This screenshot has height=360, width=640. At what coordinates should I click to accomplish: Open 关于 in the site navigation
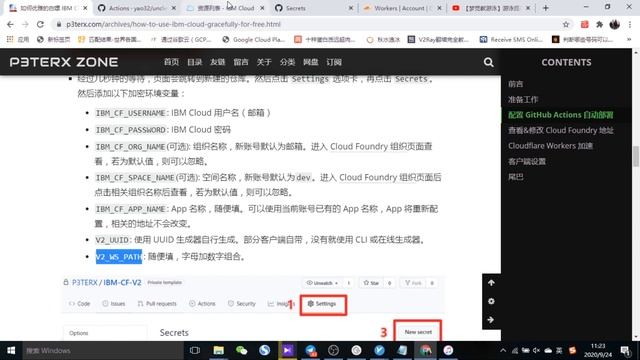pyautogui.click(x=264, y=62)
